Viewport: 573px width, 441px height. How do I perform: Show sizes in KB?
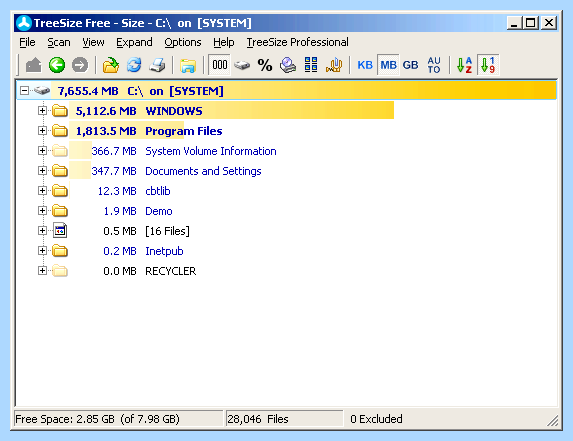tap(365, 65)
